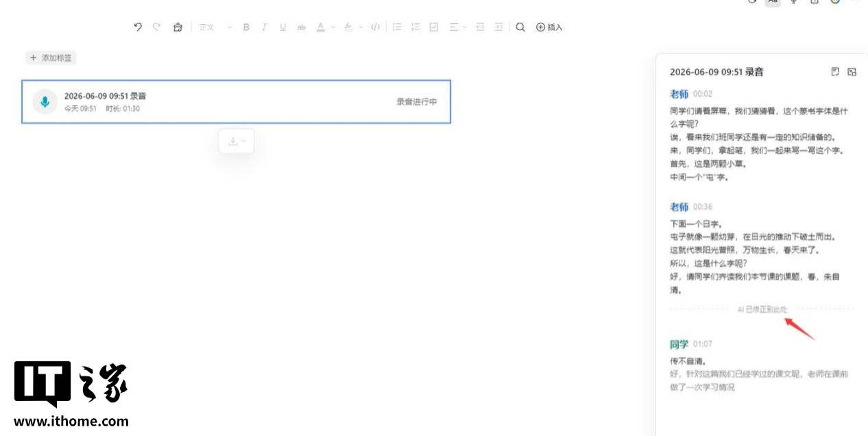Toggle italic formatting
This screenshot has width=868, height=436.
(264, 27)
